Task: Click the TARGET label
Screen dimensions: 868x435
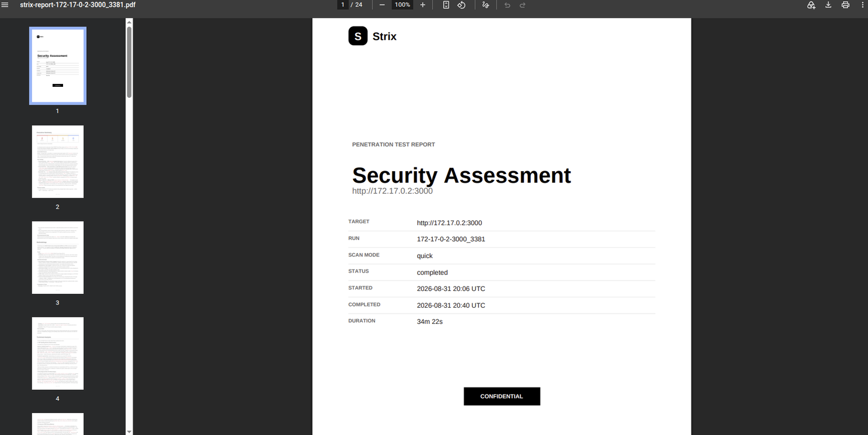Action: point(359,222)
